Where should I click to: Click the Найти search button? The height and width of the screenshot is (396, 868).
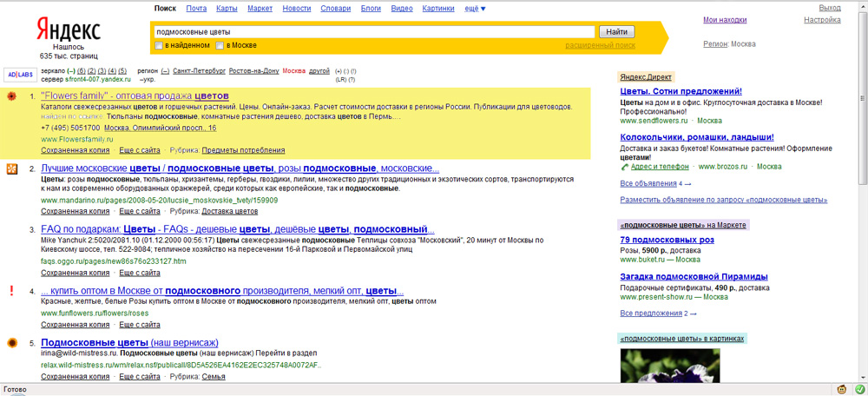(x=616, y=32)
